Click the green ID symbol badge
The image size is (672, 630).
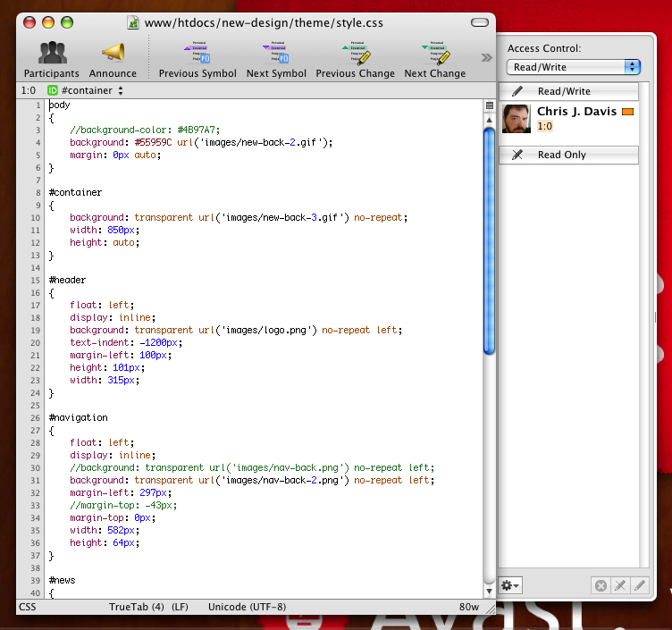(53, 90)
